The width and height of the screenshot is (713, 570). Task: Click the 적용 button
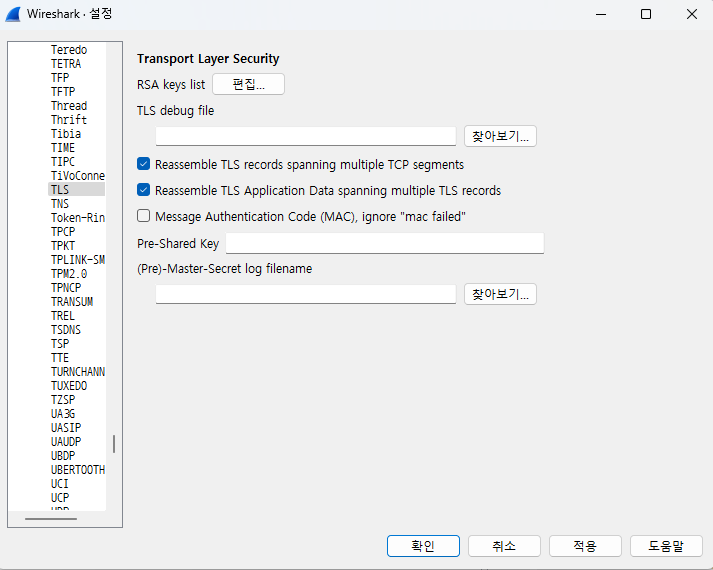585,545
